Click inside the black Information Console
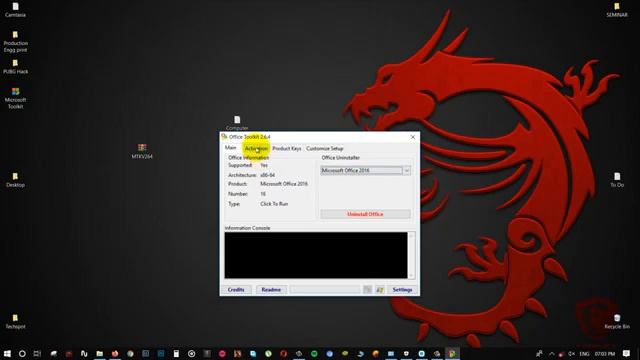The width and height of the screenshot is (640, 360). tap(316, 255)
